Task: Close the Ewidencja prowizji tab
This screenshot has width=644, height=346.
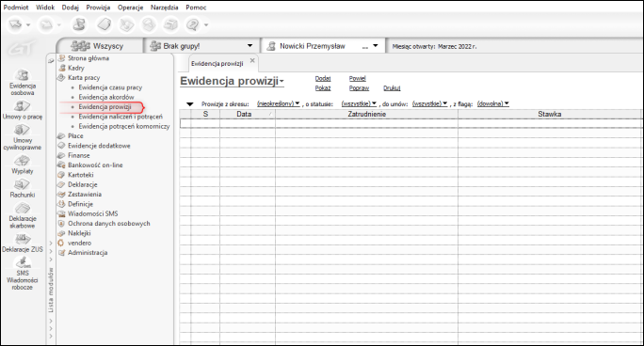Action: point(252,61)
